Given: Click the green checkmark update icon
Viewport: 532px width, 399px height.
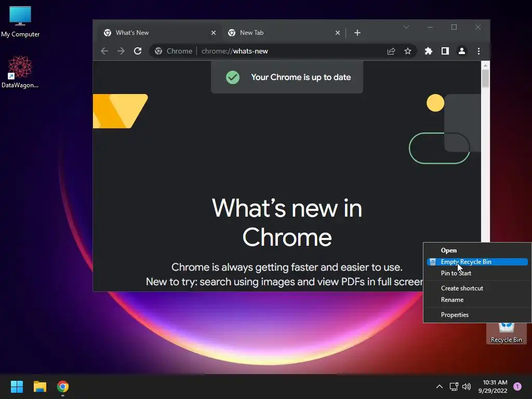Looking at the screenshot, I should (x=233, y=77).
